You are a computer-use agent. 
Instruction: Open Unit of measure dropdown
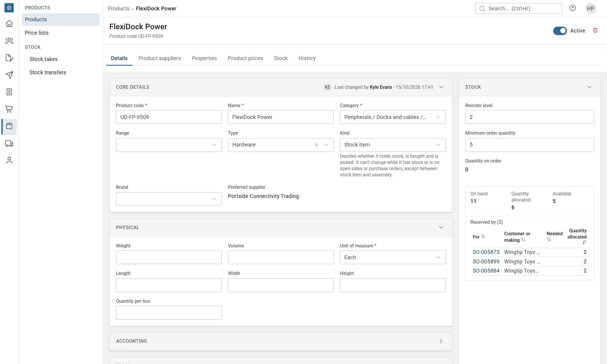pos(393,257)
